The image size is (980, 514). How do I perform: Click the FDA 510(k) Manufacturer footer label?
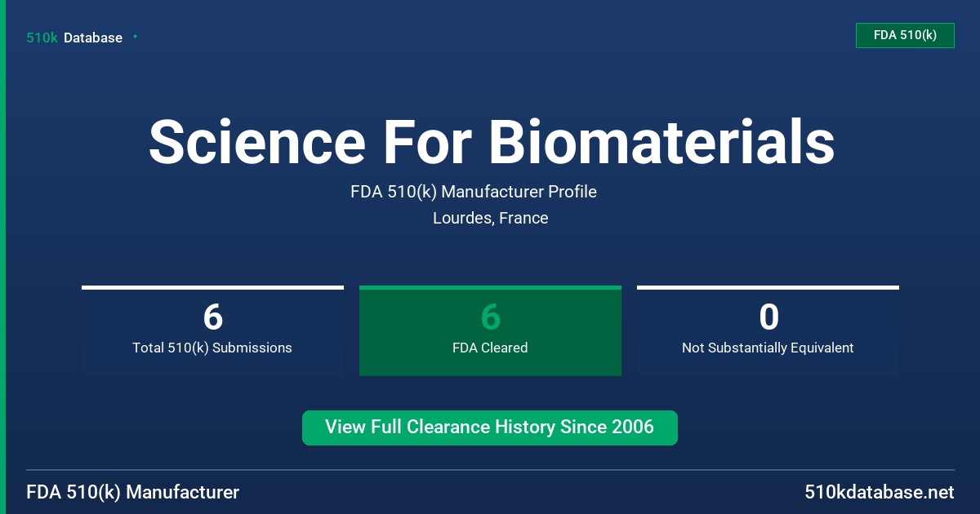coord(133,492)
